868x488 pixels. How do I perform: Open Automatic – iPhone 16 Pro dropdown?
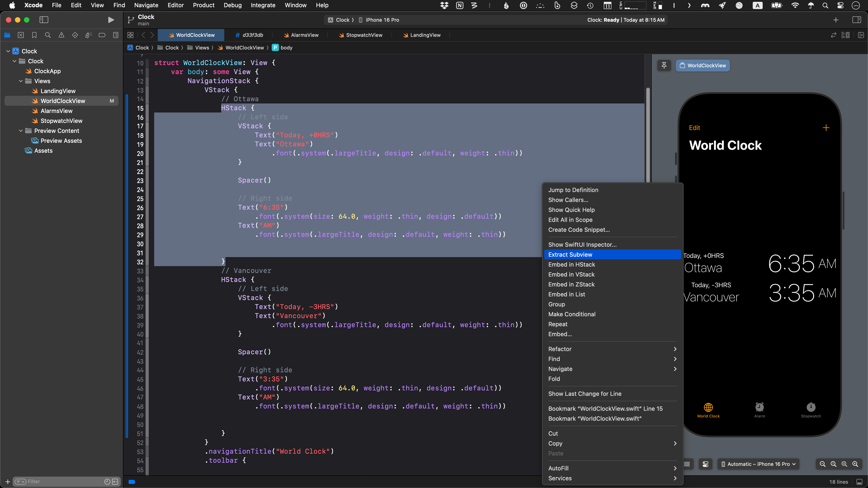point(758,464)
